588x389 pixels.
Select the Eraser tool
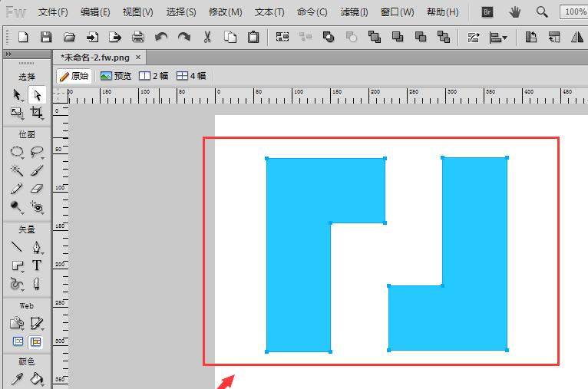pos(37,188)
